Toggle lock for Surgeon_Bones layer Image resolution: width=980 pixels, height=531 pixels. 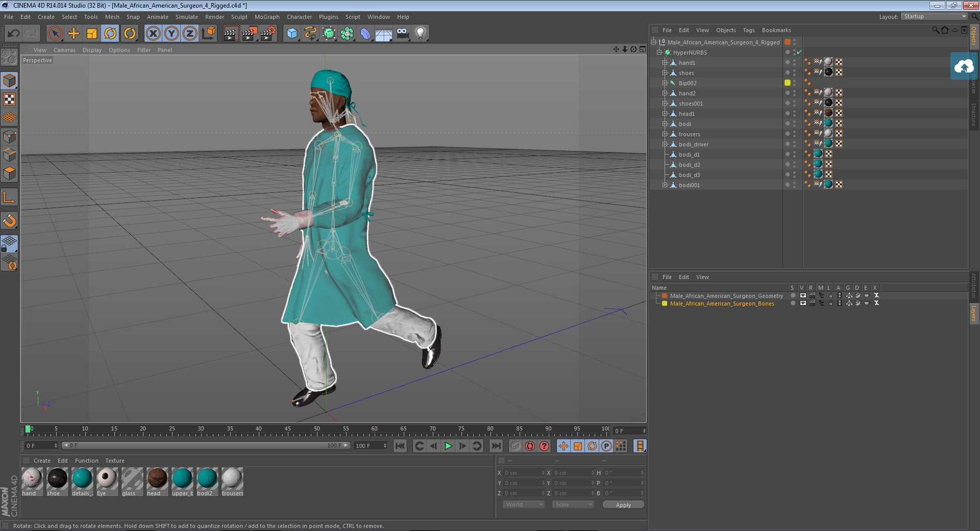tap(830, 304)
